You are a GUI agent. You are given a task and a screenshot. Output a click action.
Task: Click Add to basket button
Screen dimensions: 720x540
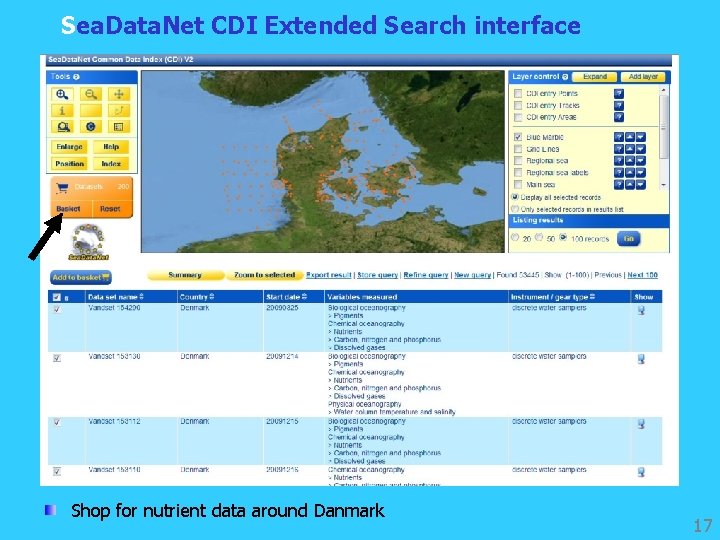(x=81, y=277)
